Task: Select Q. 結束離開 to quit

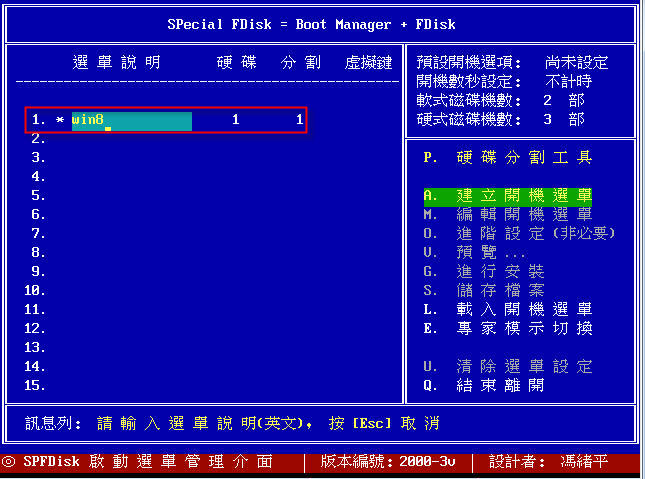Action: (x=484, y=385)
